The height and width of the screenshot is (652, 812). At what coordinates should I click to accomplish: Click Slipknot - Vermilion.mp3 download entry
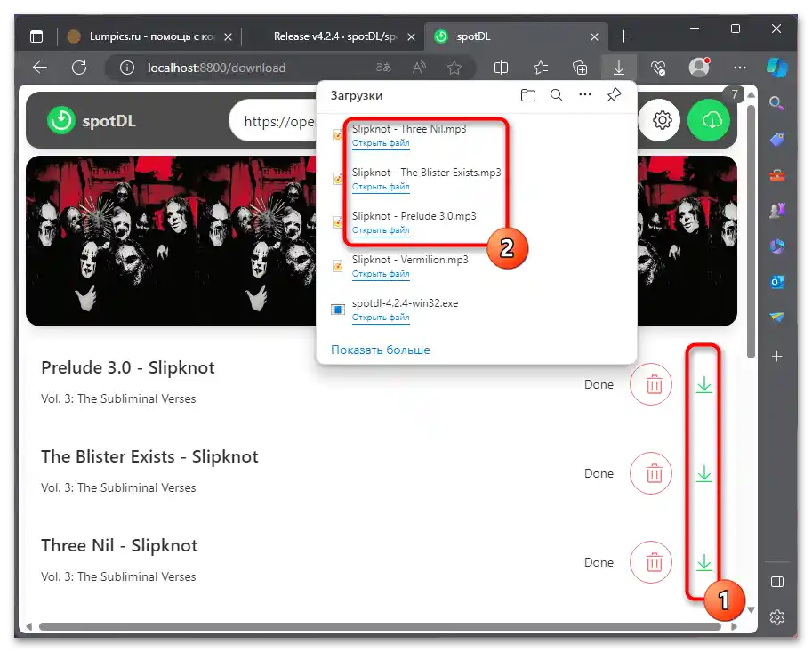click(477, 266)
